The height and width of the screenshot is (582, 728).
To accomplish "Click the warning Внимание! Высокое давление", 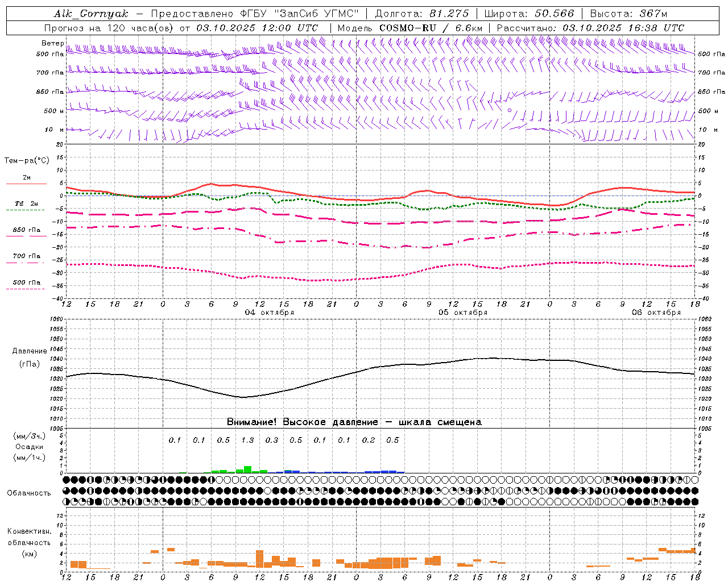I will click(x=302, y=422).
